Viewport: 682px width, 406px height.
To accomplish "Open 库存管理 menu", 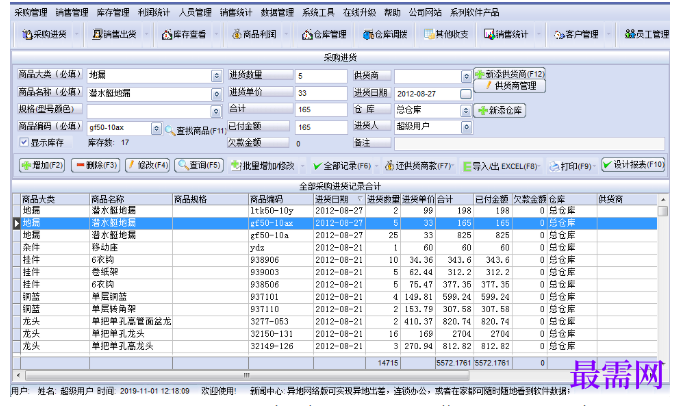I will pyautogui.click(x=113, y=12).
